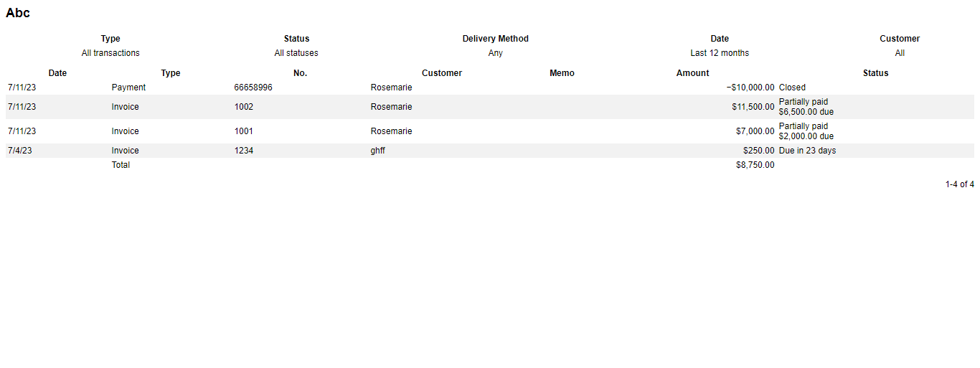The image size is (980, 368).
Task: Click the "1-4 of 4" pagination text
Action: pos(959,184)
